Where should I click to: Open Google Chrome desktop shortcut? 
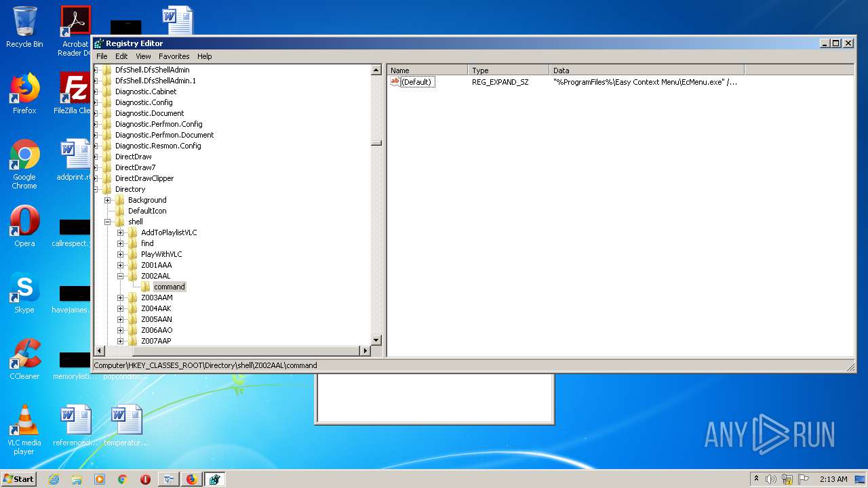(24, 165)
